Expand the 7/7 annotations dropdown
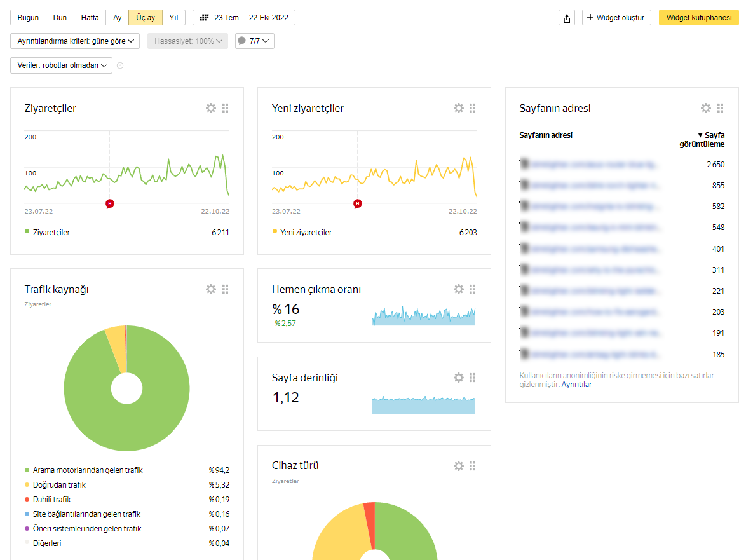Viewport: 746px width, 560px height. tap(255, 41)
